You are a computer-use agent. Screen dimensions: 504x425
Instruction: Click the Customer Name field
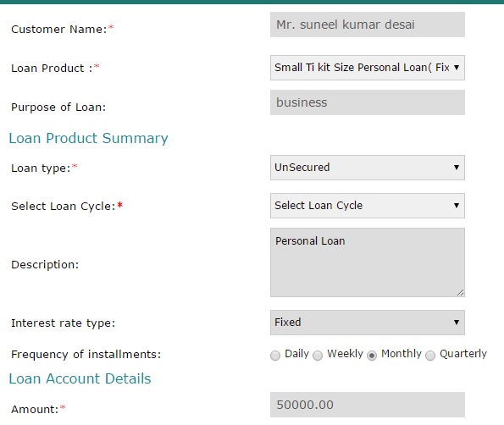[368, 25]
